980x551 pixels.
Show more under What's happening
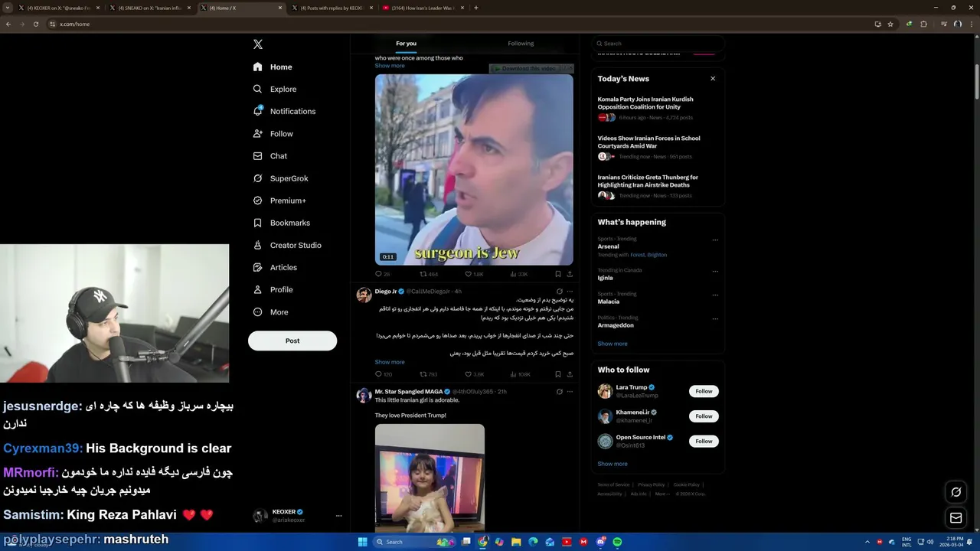(x=612, y=344)
